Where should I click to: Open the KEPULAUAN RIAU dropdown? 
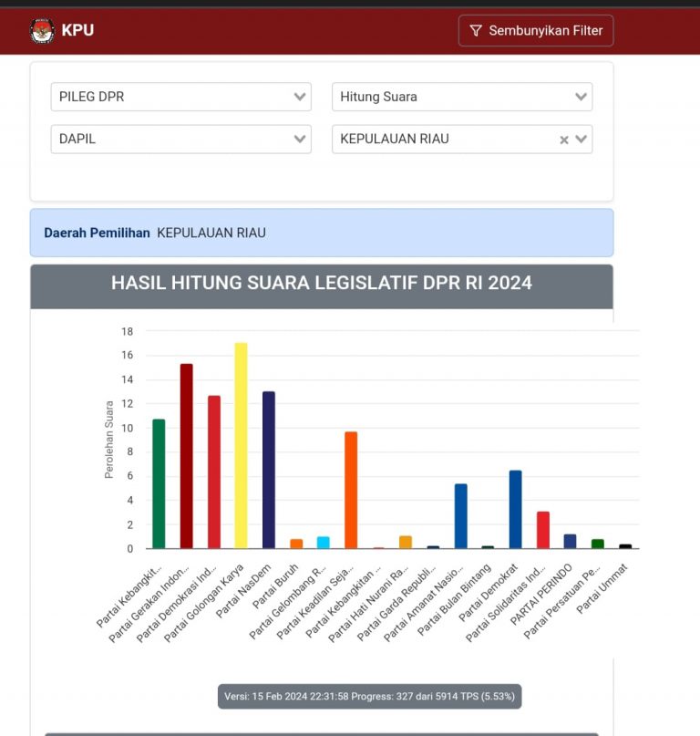tap(462, 139)
